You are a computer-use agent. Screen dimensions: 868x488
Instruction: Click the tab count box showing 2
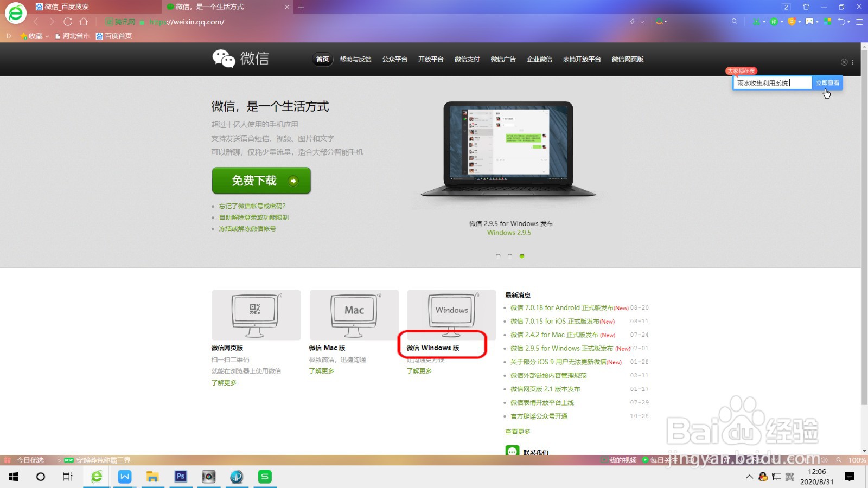coord(786,7)
